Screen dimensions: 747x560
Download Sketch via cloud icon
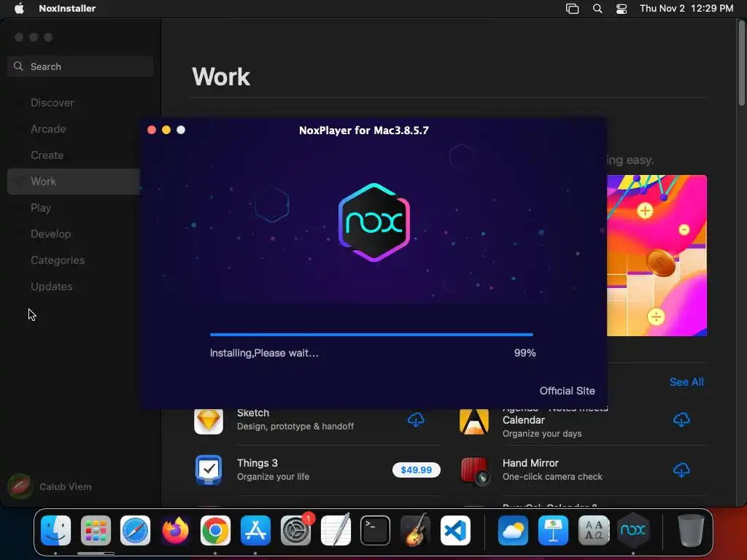[x=416, y=419]
